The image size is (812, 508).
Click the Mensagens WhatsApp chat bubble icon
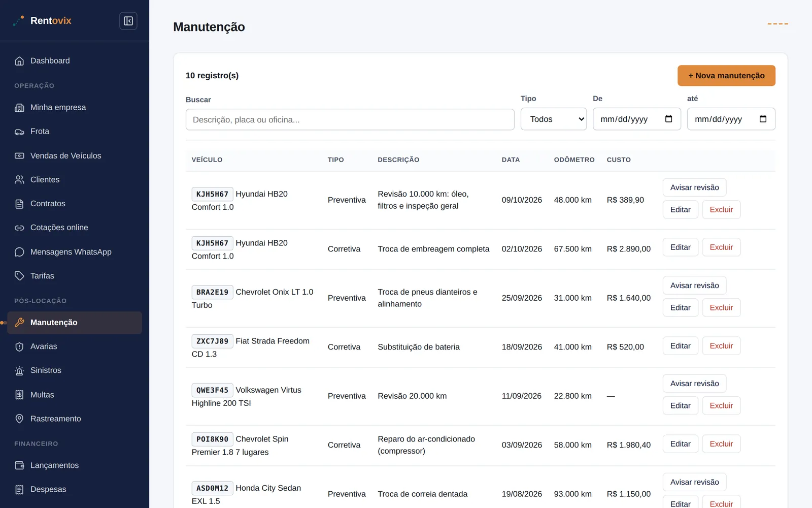click(x=19, y=252)
